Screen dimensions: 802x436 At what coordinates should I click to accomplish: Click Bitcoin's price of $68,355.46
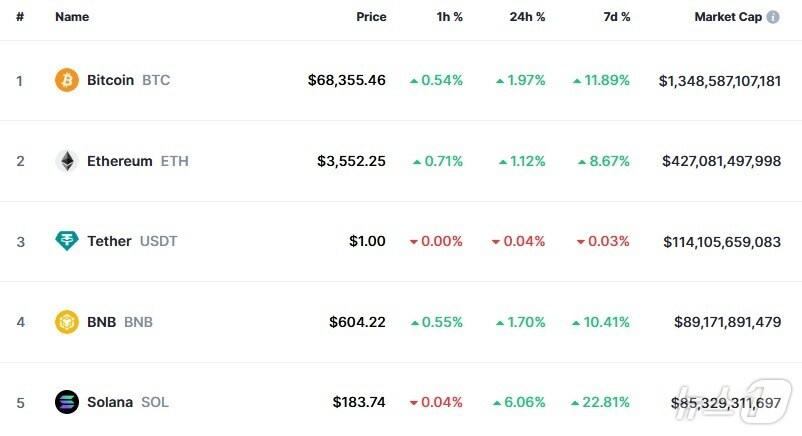[x=346, y=80]
